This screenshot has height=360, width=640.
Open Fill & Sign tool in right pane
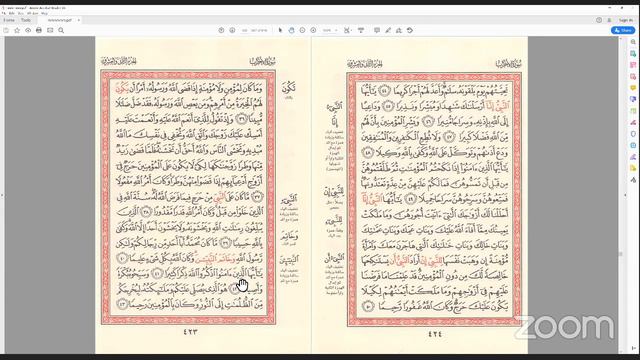[633, 122]
